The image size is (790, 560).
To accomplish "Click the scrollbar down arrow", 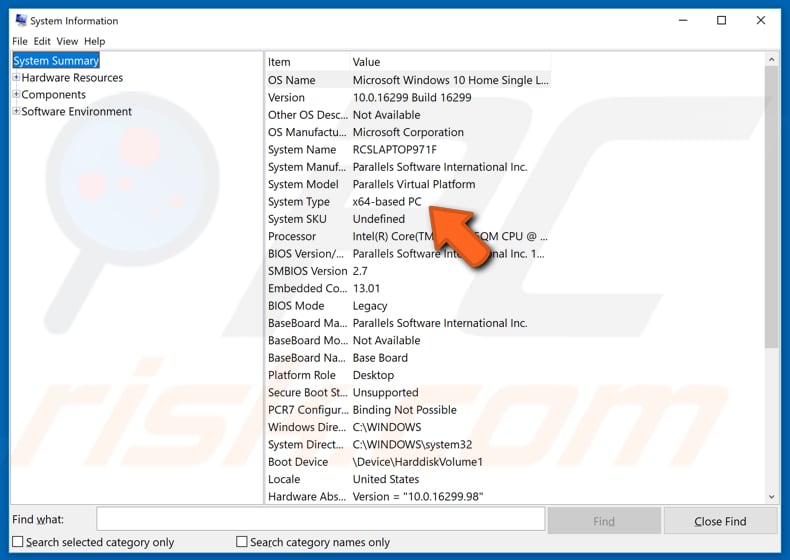I will 771,496.
